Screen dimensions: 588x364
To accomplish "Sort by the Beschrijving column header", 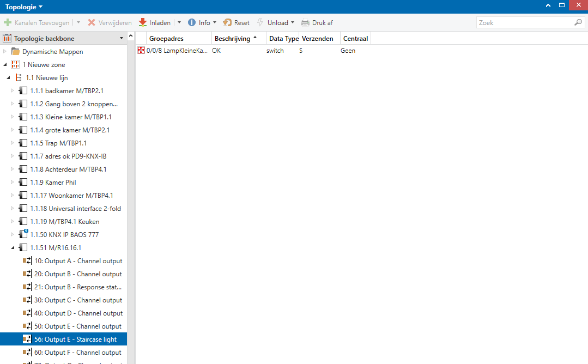I will (x=233, y=39).
